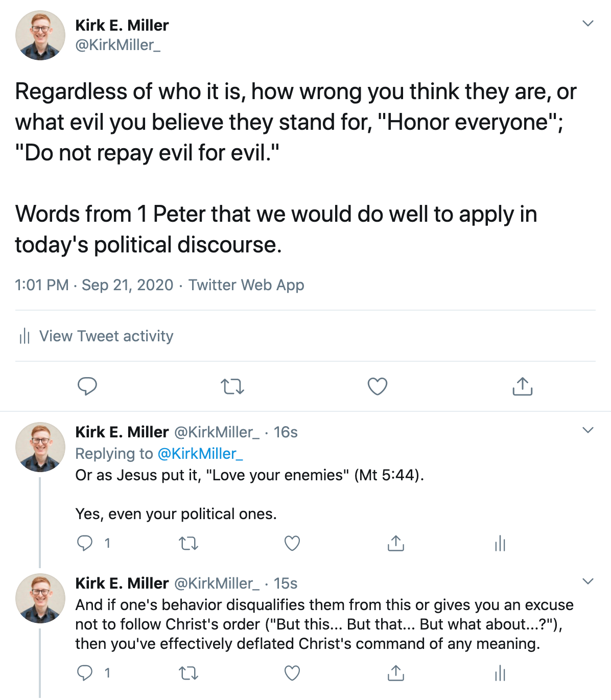Retweet the 'Love your enemies' reply
611x700 pixels.
pos(189,543)
